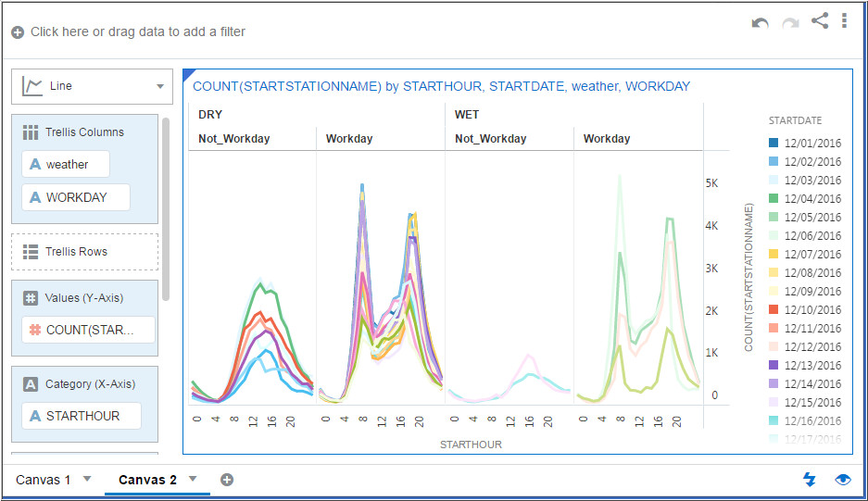
Task: Click the undo arrow icon
Action: (760, 23)
